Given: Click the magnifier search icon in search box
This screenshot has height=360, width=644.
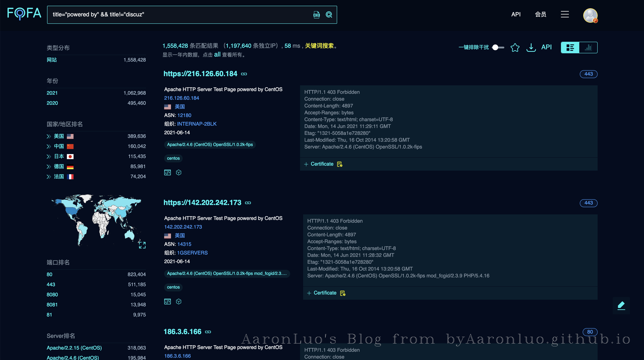Looking at the screenshot, I should point(329,15).
